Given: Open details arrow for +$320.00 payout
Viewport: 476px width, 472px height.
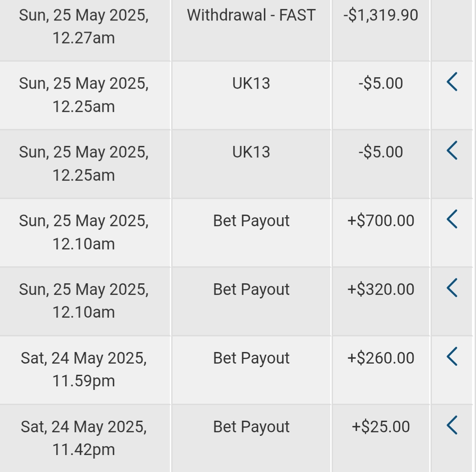Looking at the screenshot, I should 452,288.
